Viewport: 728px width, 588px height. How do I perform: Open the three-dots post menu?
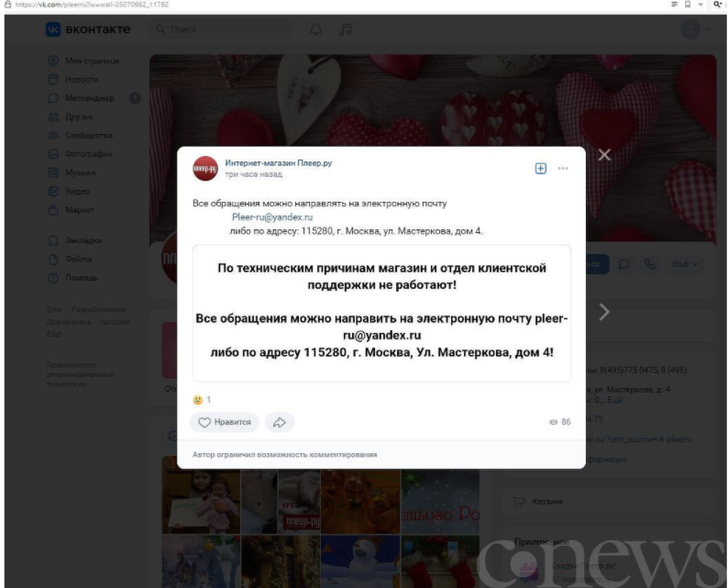(x=563, y=168)
